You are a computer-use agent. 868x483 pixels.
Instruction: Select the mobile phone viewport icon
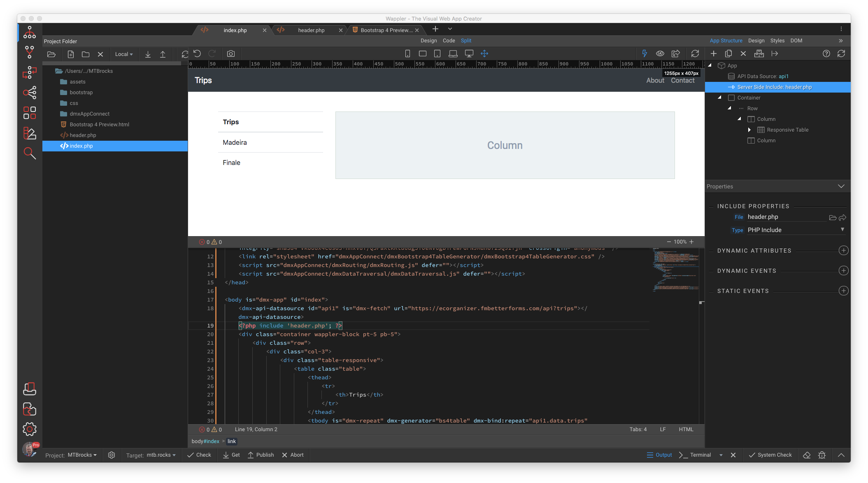(407, 54)
